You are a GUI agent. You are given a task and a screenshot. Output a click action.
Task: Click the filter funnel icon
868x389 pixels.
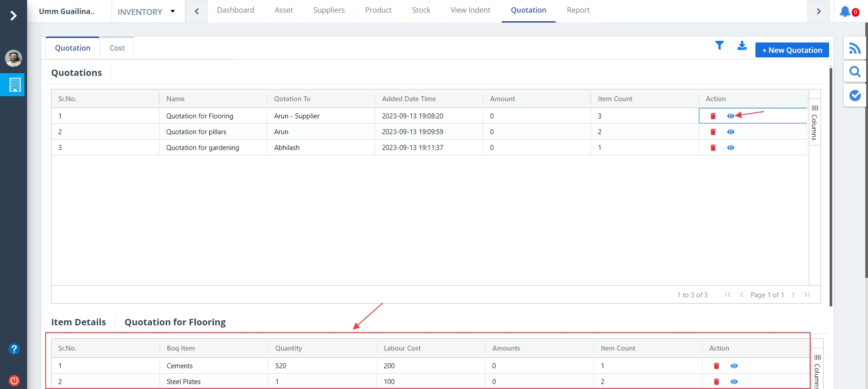point(719,46)
